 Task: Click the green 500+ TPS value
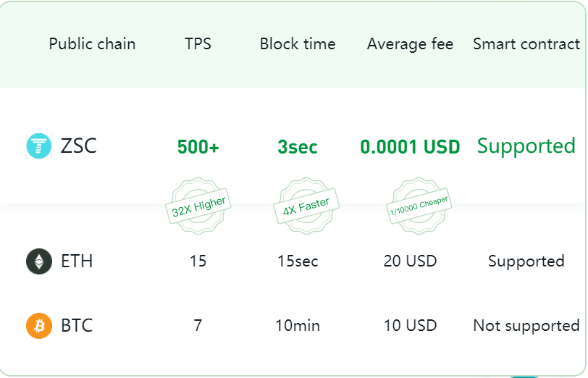click(198, 146)
